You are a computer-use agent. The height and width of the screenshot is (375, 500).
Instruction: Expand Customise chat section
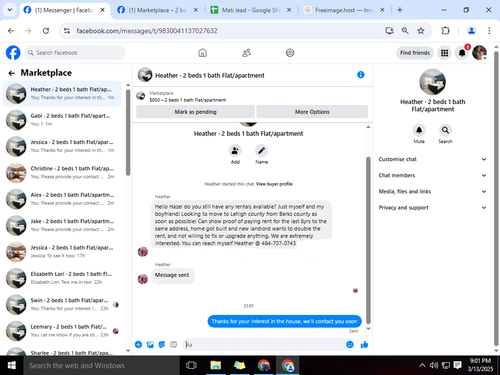[432, 159]
